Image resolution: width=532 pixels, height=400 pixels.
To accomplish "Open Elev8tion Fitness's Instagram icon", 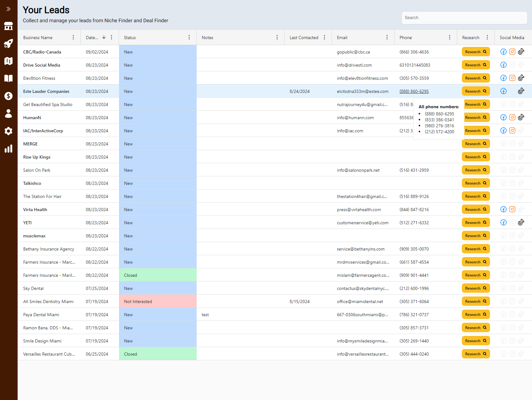I will 512,78.
